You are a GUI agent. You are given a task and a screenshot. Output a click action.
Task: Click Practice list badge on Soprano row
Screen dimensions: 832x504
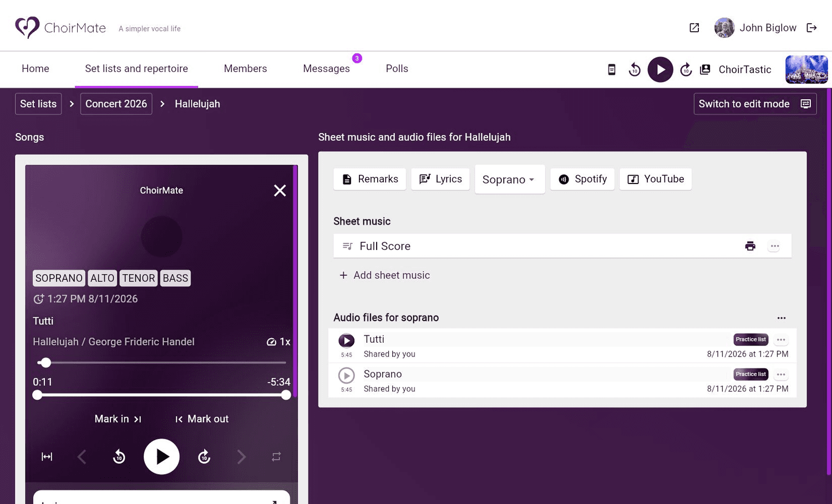750,374
